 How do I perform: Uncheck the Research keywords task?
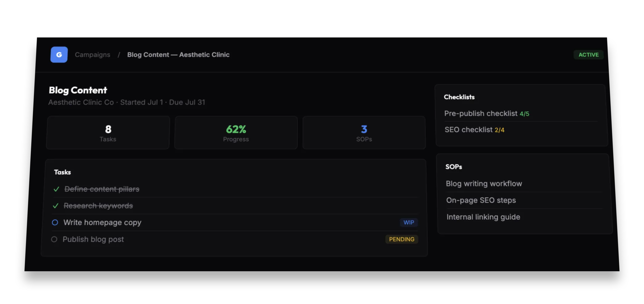(56, 206)
